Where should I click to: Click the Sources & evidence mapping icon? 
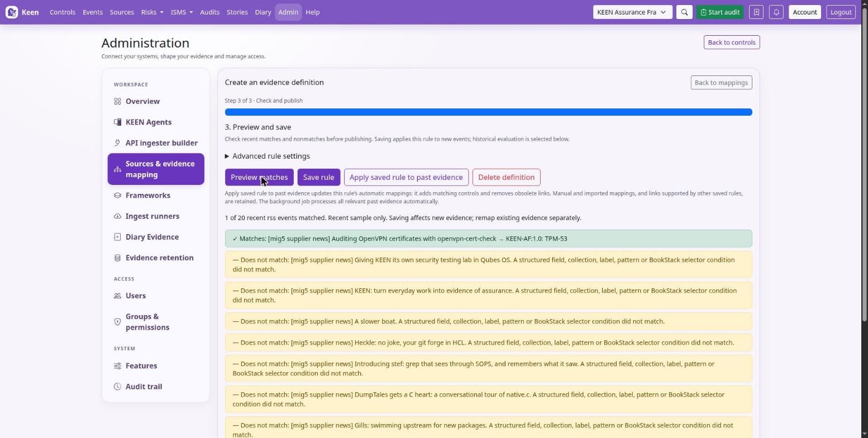tap(117, 169)
